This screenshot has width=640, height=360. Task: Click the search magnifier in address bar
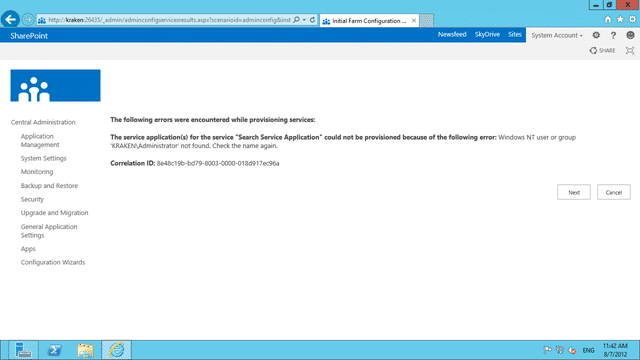coord(297,20)
